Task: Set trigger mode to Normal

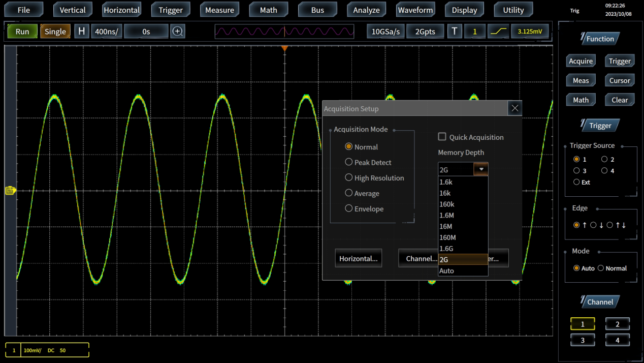Action: [601, 268]
